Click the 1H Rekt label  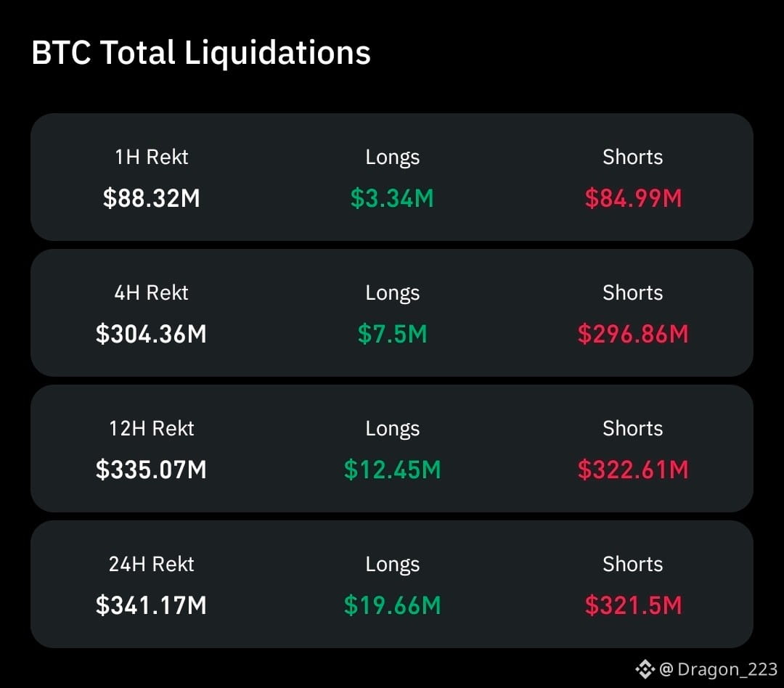[152, 157]
